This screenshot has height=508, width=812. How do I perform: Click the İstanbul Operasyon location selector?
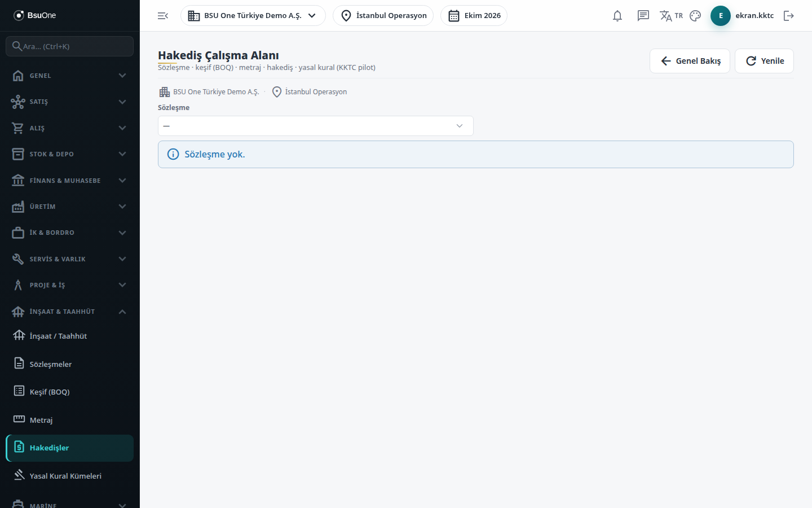click(383, 16)
